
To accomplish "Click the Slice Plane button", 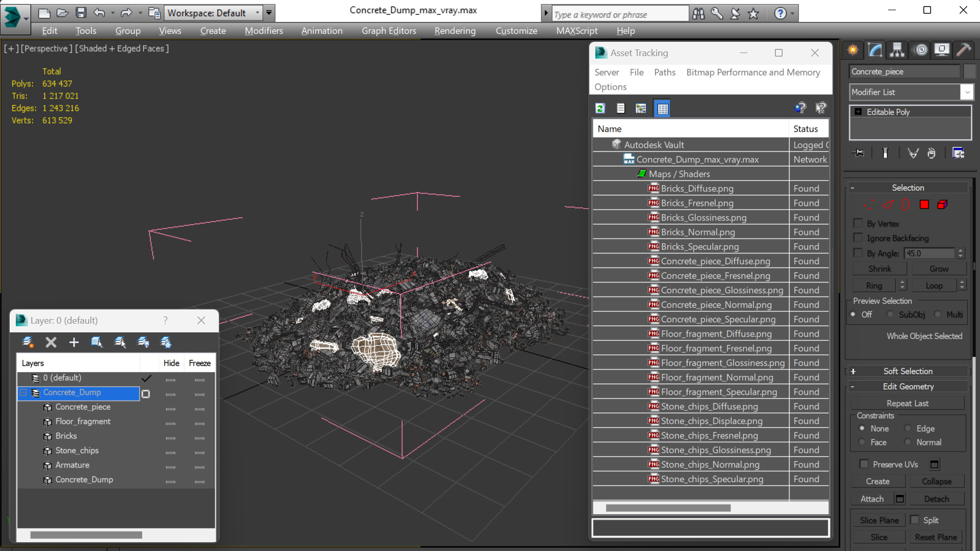I will [879, 520].
